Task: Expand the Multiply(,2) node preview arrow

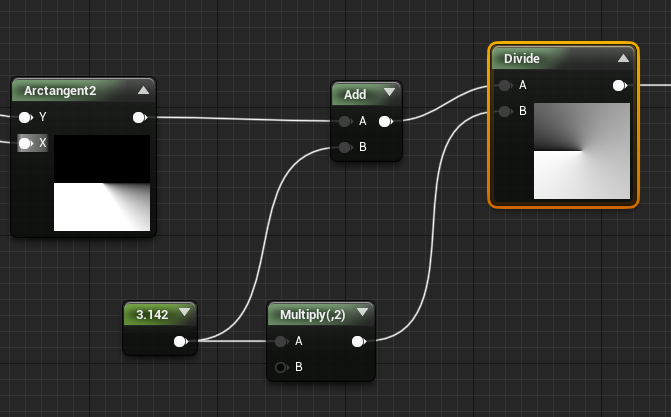Action: (x=362, y=312)
